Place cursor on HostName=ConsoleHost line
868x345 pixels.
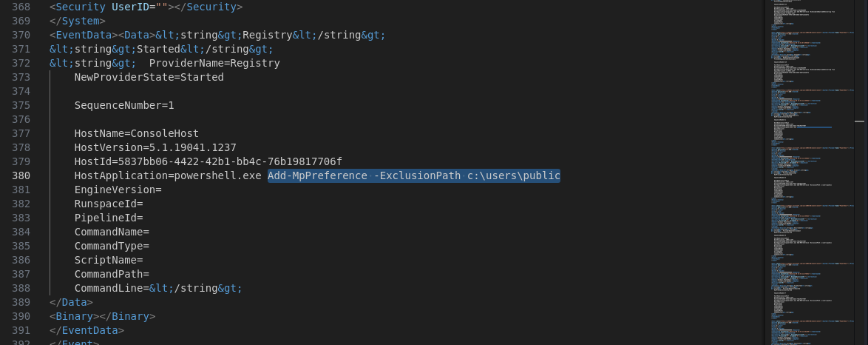pos(136,134)
